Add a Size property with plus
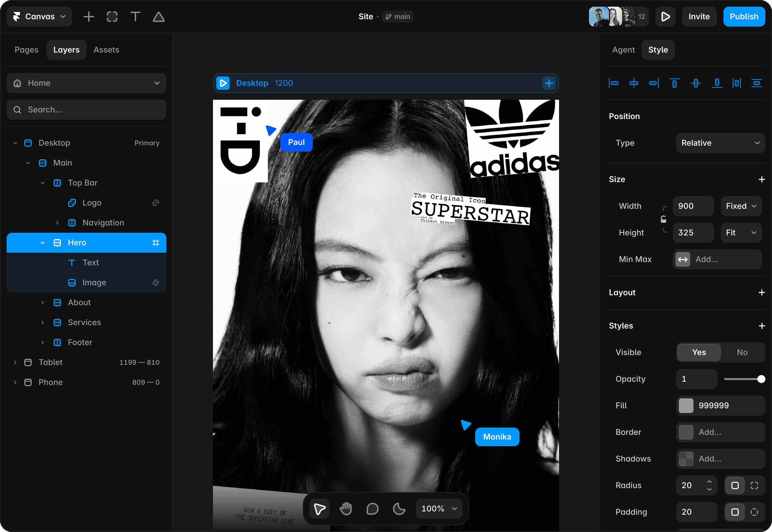This screenshot has height=532, width=772. tap(762, 179)
